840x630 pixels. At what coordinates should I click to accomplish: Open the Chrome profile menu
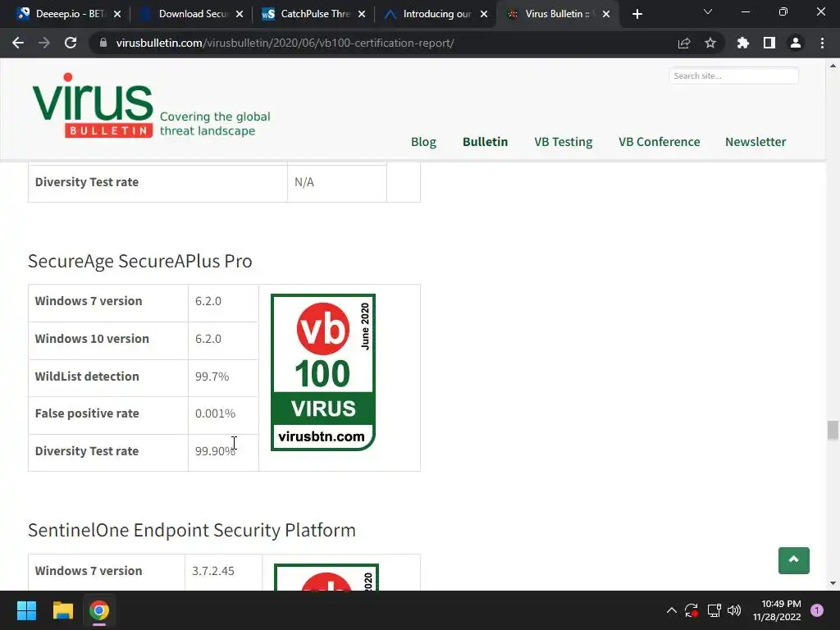click(796, 43)
